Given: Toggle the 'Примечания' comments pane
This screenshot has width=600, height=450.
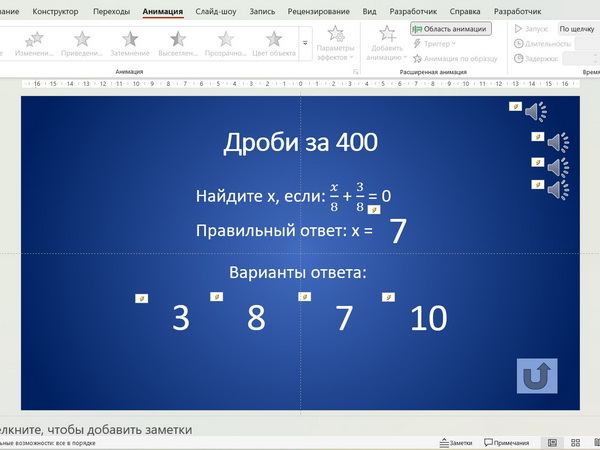Looking at the screenshot, I should 507,442.
